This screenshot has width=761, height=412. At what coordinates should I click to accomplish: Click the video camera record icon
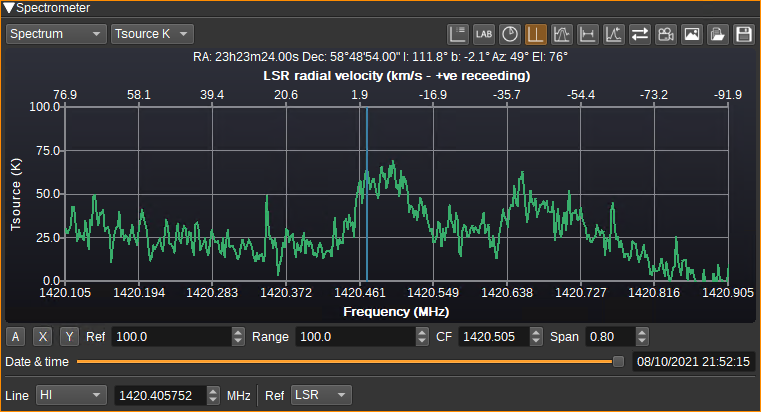(666, 34)
